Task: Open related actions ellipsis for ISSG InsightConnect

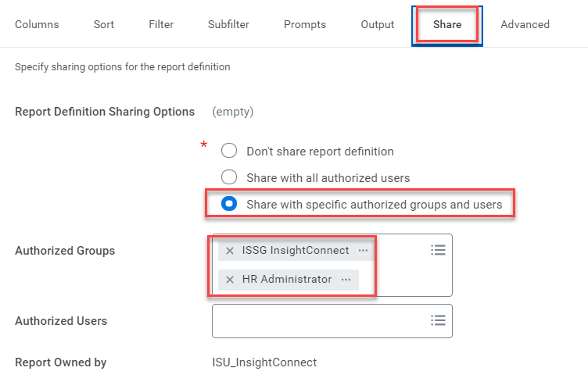Action: [x=363, y=251]
